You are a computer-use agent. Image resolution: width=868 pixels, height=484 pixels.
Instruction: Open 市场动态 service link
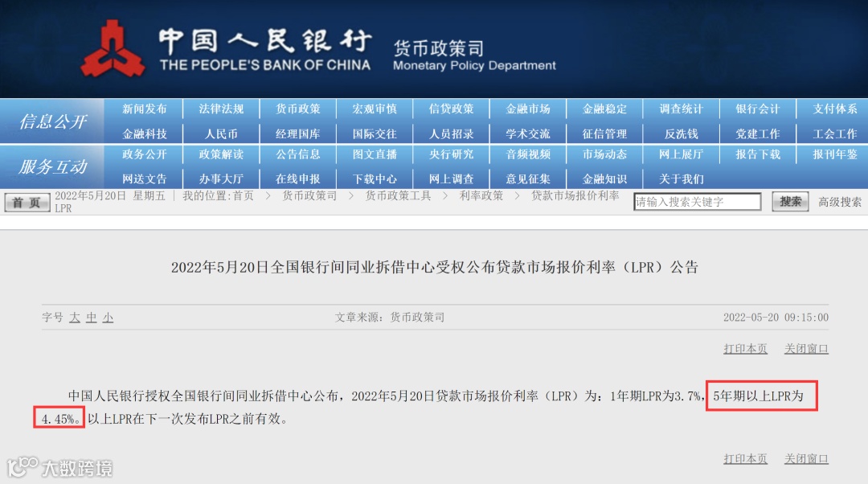(x=604, y=154)
